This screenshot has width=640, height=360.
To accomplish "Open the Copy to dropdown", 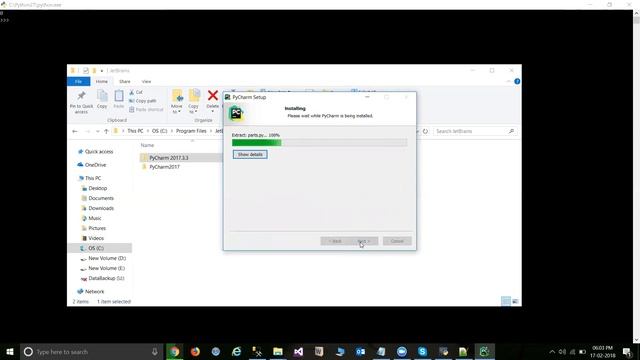I will click(x=194, y=102).
